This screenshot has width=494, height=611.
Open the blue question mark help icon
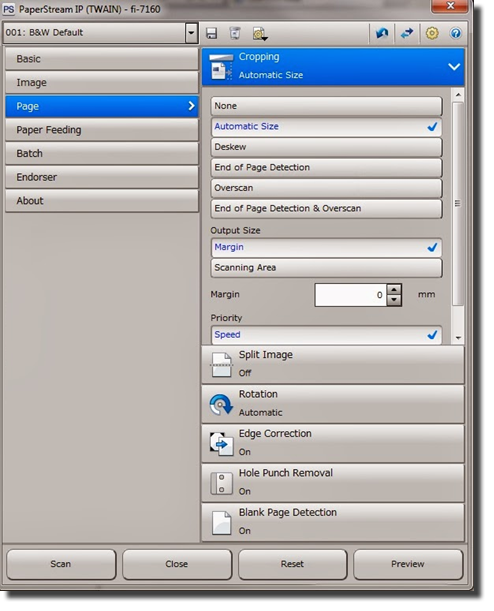coord(455,33)
